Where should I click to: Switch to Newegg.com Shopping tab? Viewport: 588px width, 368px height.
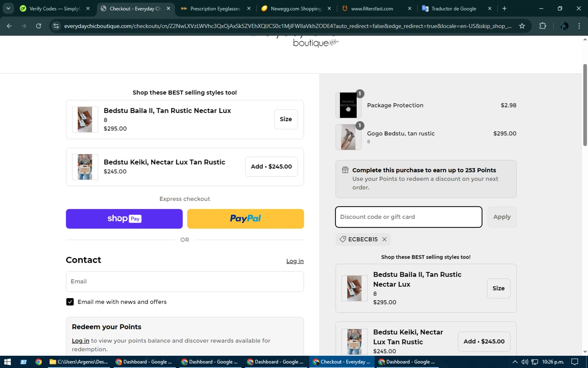(296, 8)
